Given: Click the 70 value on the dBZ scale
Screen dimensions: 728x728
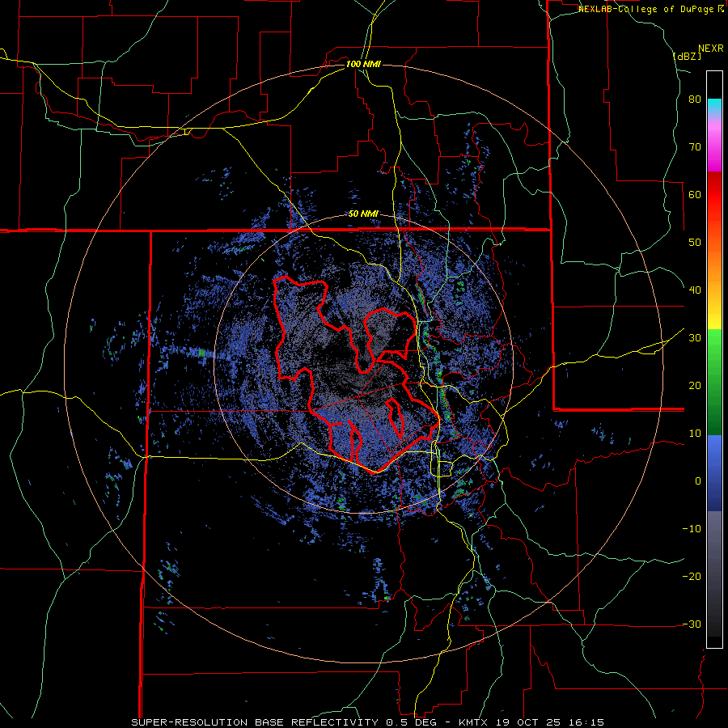Looking at the screenshot, I should [695, 147].
